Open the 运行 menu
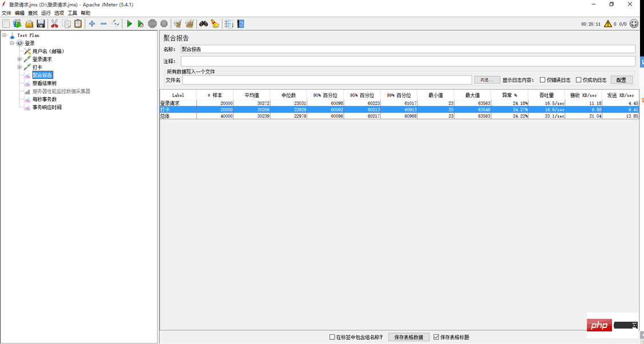This screenshot has width=644, height=344. (45, 13)
